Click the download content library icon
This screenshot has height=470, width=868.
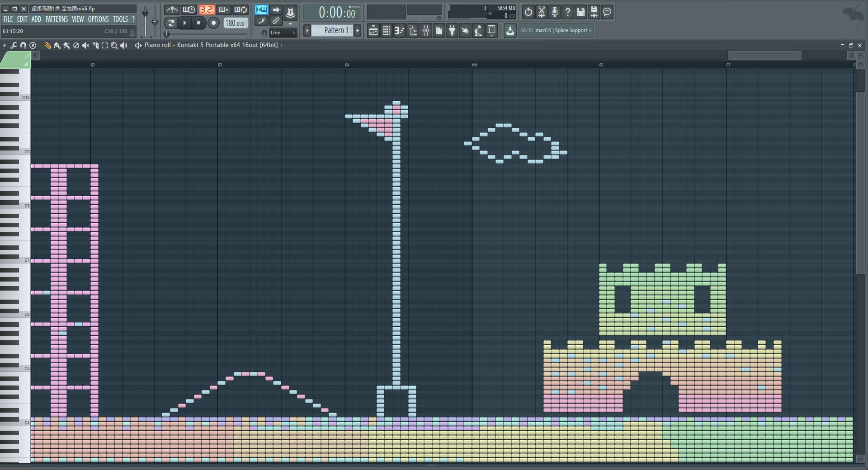coord(510,31)
